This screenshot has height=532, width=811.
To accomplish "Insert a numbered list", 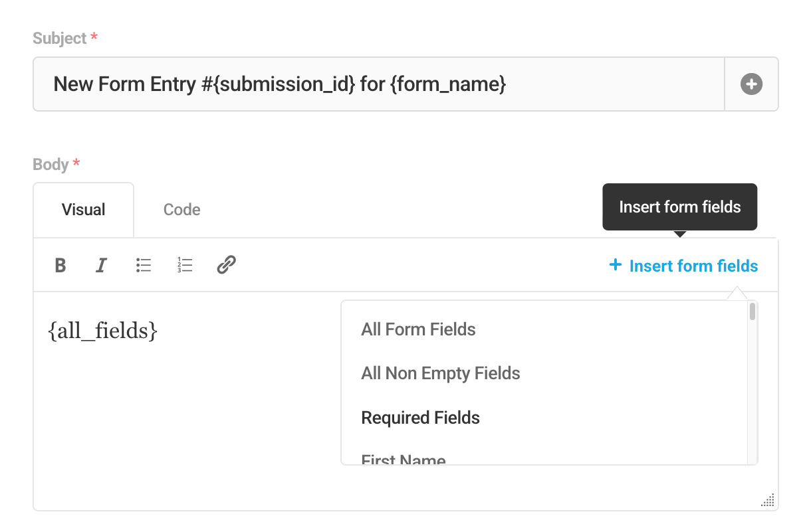I will 185,265.
